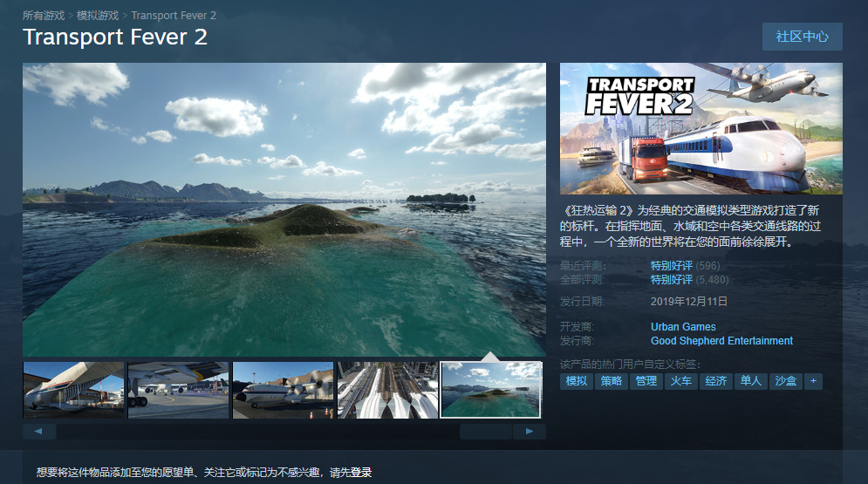Open the 模拟游戏 breadcrumb link
Viewport: 868px width, 484px height.
[x=98, y=16]
